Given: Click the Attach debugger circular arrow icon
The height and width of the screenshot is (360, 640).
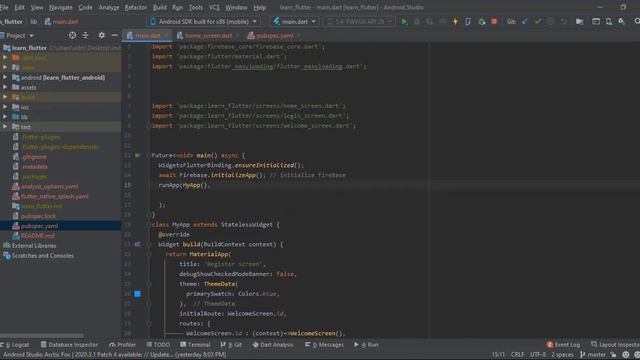Looking at the screenshot, I should 482,22.
